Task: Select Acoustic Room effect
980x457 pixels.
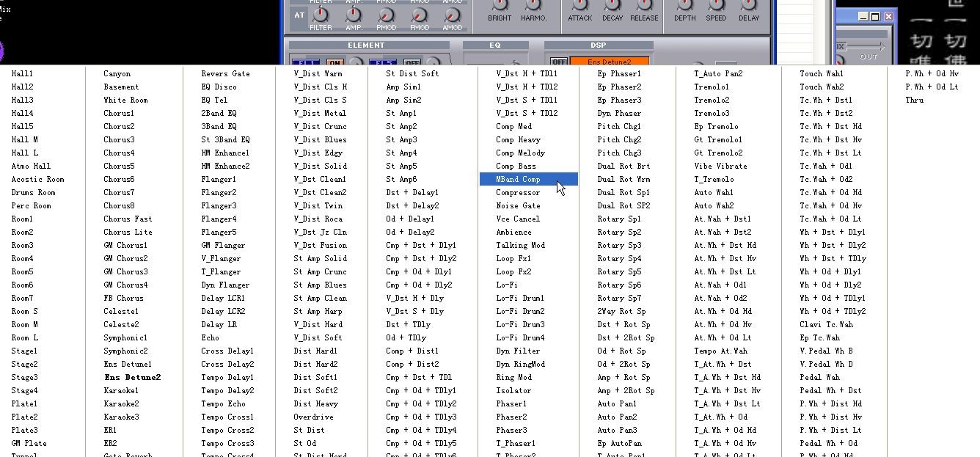Action: pyautogui.click(x=37, y=179)
